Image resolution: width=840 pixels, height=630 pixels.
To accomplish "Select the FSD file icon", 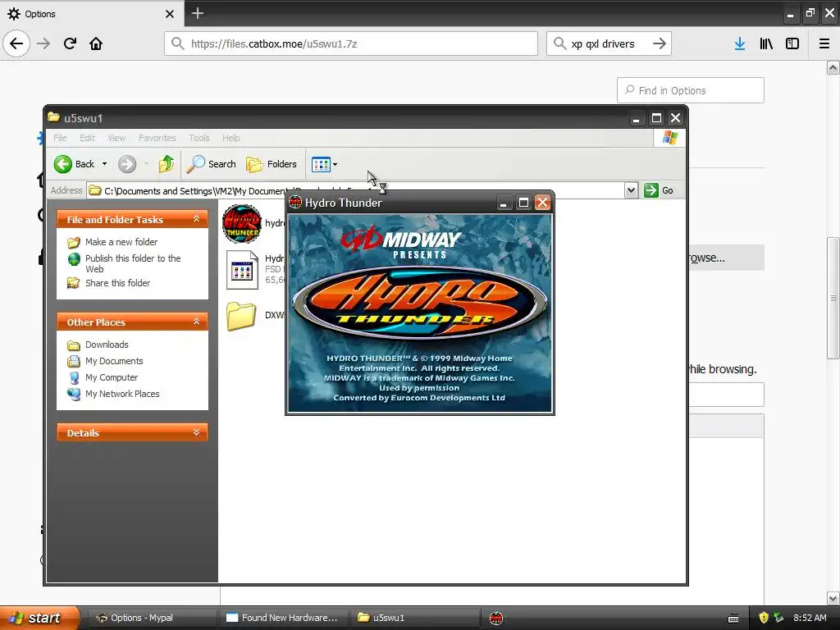I will (242, 270).
